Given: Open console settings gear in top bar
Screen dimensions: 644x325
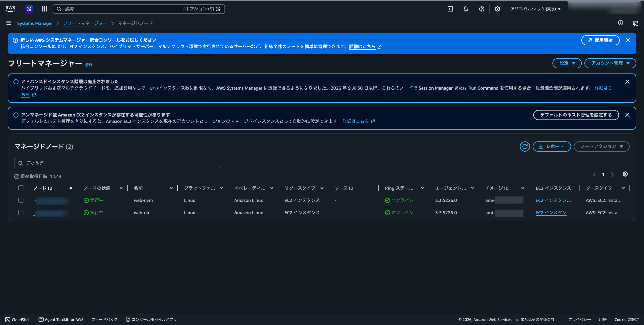Looking at the screenshot, I should click(x=497, y=9).
